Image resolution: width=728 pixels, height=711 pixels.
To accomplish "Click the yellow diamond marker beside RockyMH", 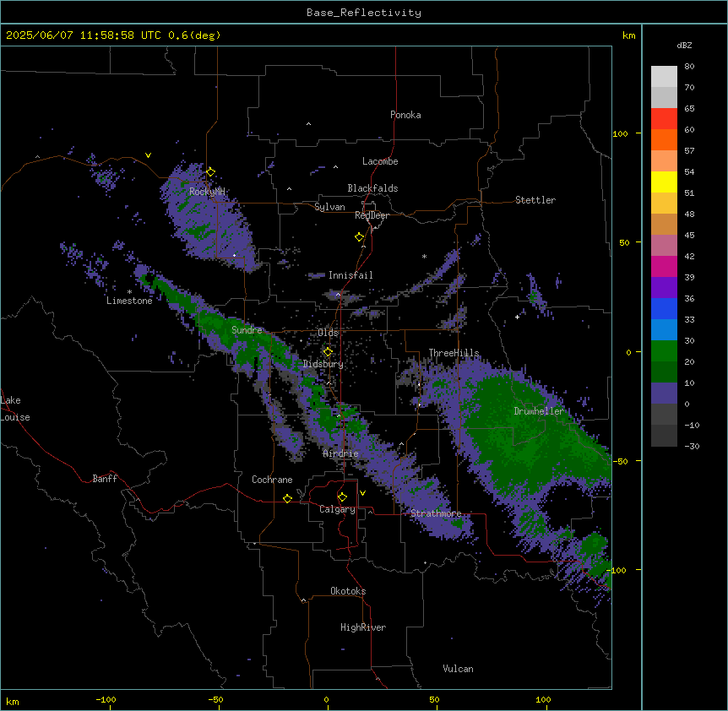I will click(211, 172).
